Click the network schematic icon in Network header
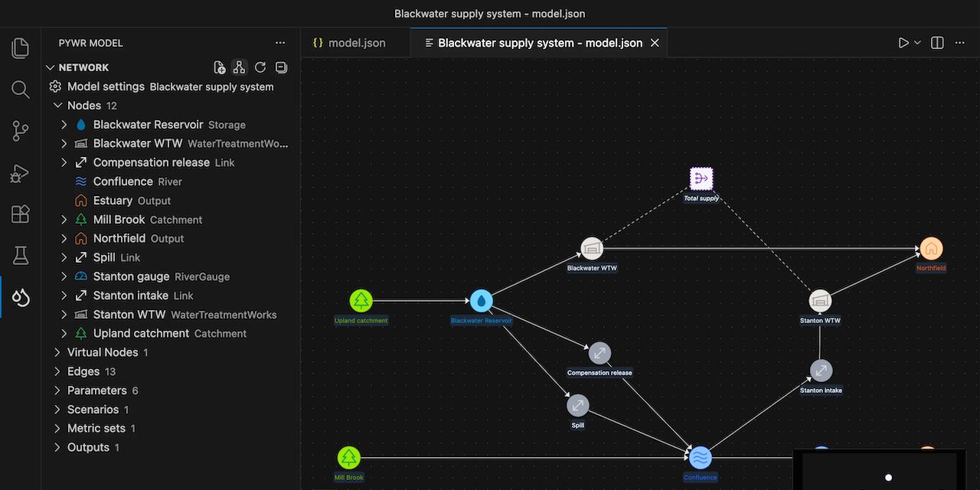The image size is (980, 490). (x=240, y=67)
